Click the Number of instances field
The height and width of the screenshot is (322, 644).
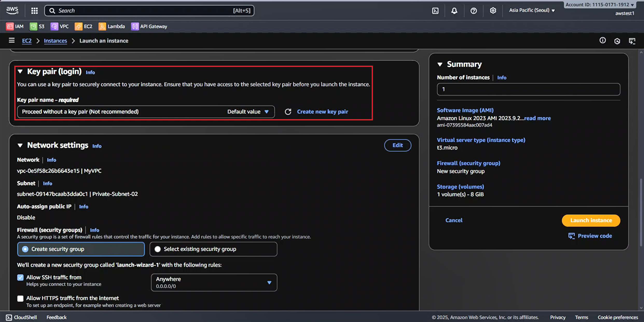coord(528,89)
